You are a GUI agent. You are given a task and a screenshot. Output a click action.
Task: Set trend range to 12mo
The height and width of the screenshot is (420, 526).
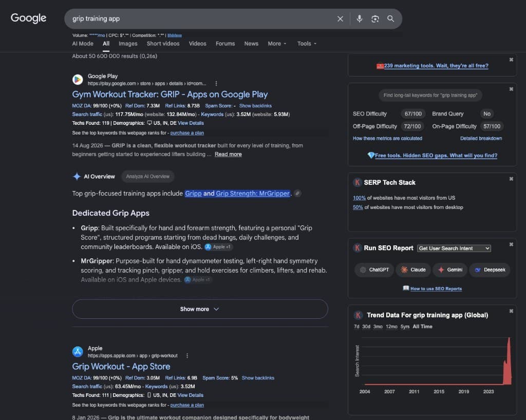[391, 327]
